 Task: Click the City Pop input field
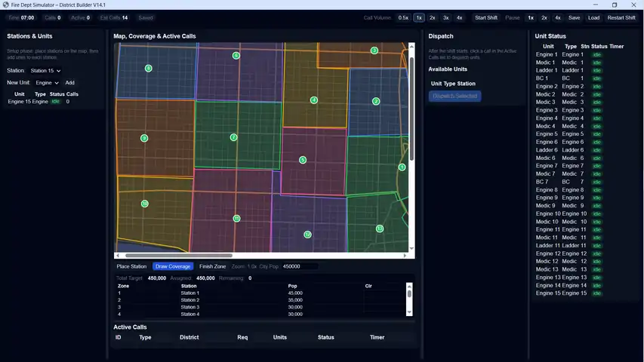[x=298, y=266]
